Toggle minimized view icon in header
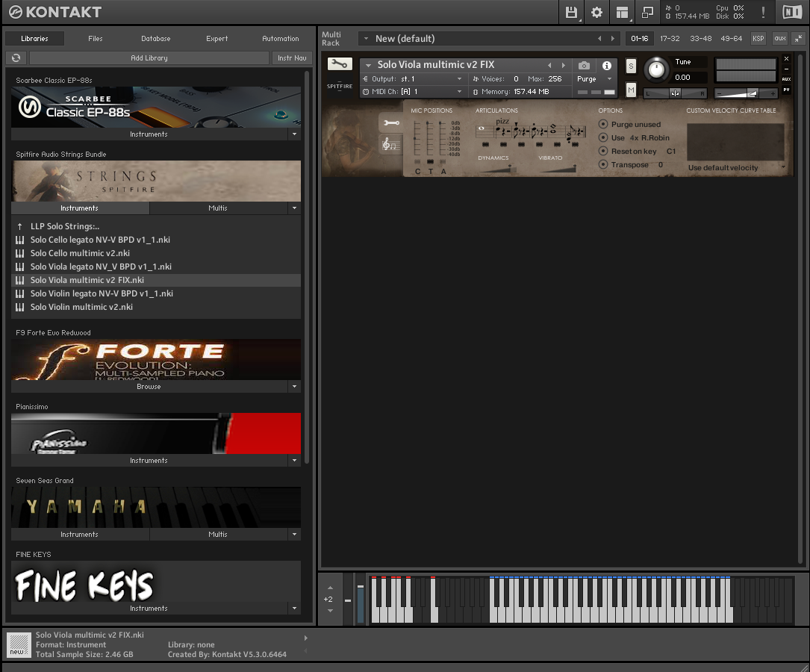Image resolution: width=810 pixels, height=672 pixels. (x=647, y=12)
